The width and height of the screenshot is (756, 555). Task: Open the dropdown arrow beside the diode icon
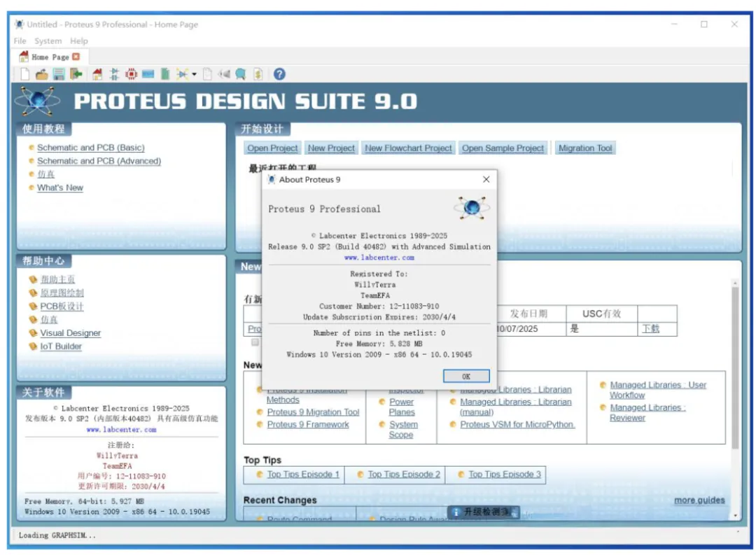[195, 74]
